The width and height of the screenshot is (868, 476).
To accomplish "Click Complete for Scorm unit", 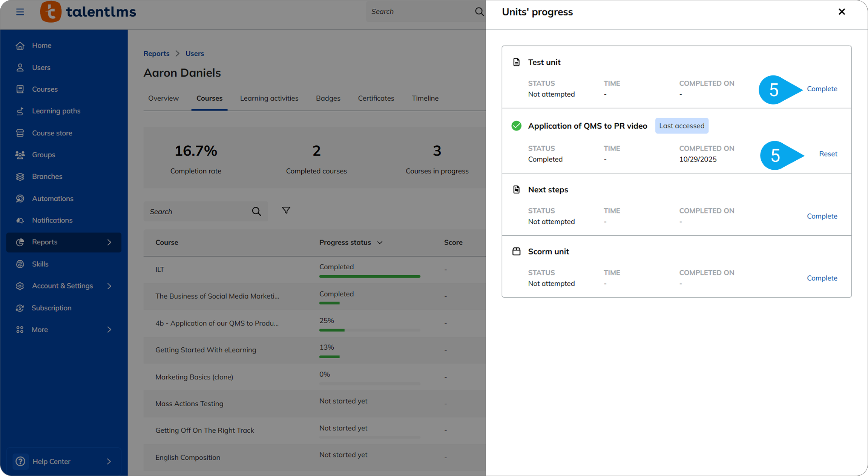I will (822, 278).
